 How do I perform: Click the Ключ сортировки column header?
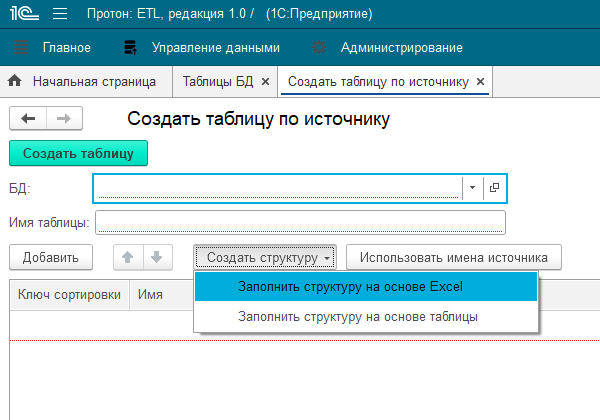click(69, 295)
